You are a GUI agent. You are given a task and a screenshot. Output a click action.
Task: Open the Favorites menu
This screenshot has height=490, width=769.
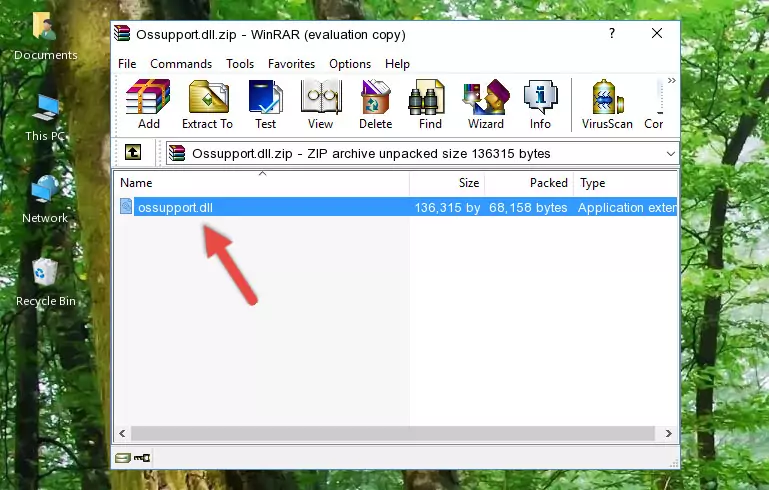tap(291, 64)
